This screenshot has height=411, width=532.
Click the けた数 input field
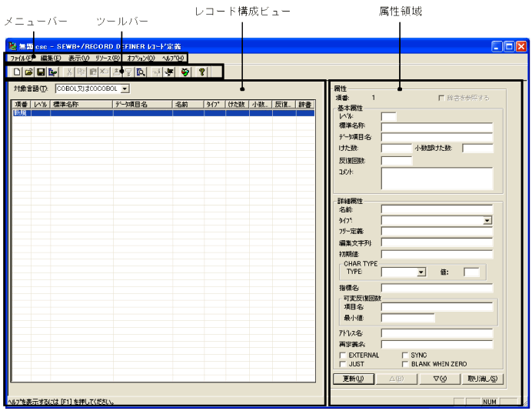point(397,148)
